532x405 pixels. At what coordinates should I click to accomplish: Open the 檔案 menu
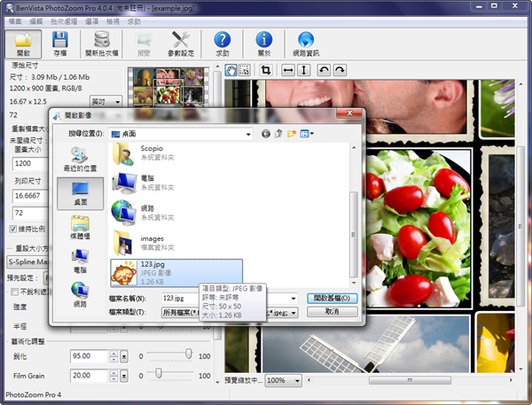click(x=15, y=21)
